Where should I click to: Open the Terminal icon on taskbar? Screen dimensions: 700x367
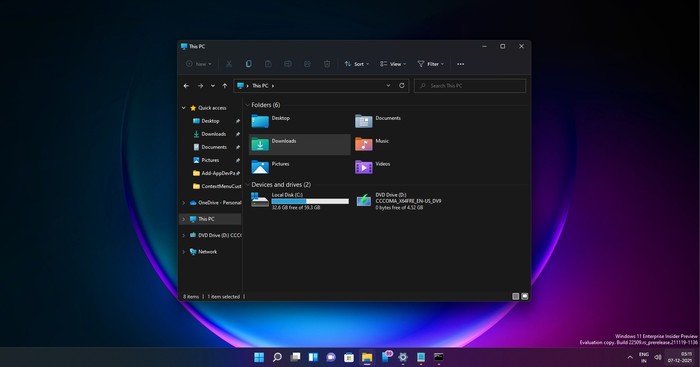point(439,357)
